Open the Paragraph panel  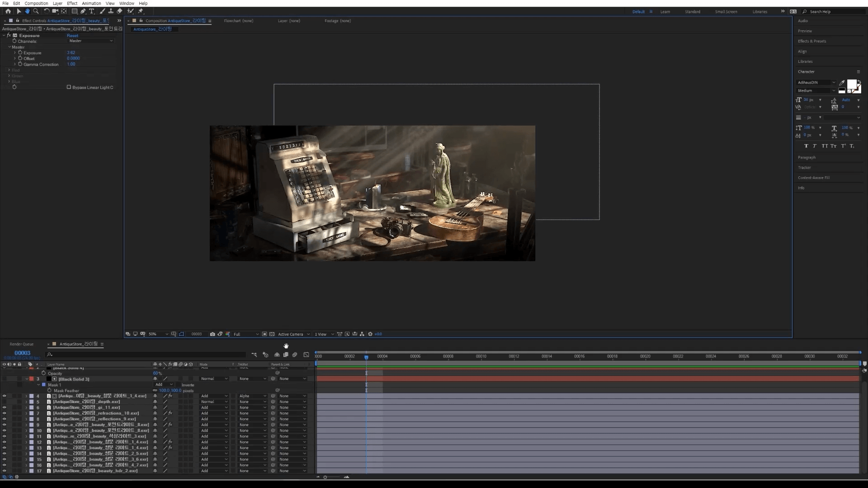click(x=807, y=157)
